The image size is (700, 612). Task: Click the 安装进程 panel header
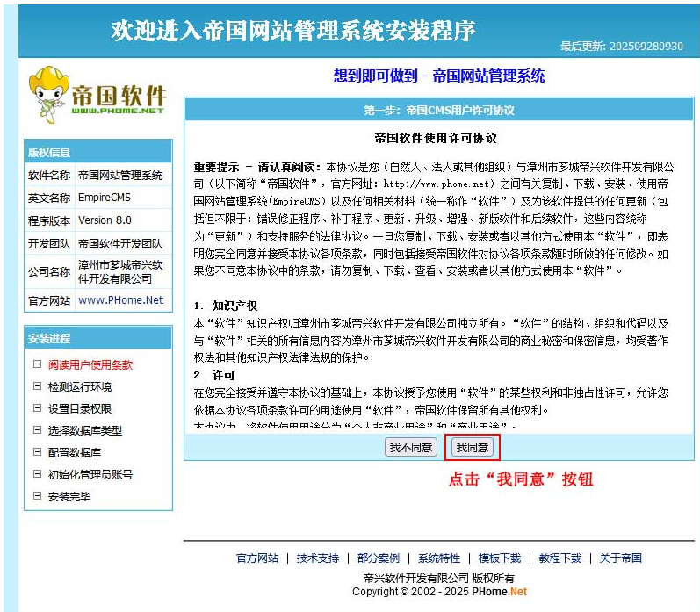97,338
